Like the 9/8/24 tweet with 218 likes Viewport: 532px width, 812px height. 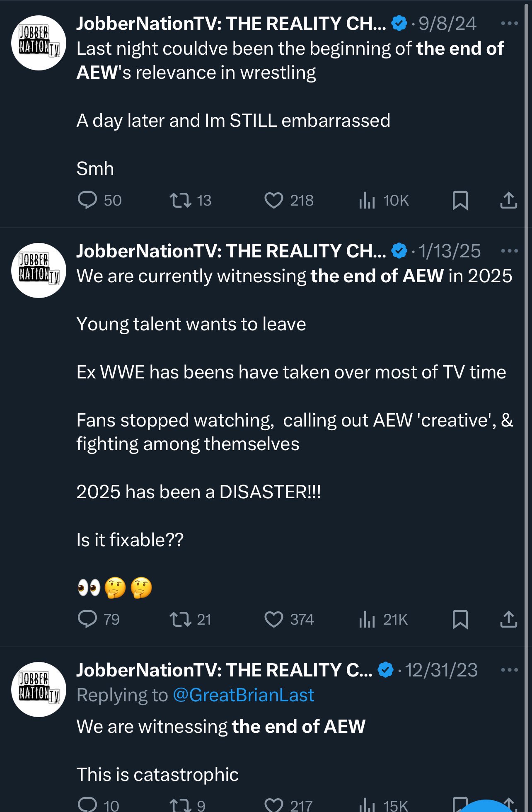[x=274, y=200]
